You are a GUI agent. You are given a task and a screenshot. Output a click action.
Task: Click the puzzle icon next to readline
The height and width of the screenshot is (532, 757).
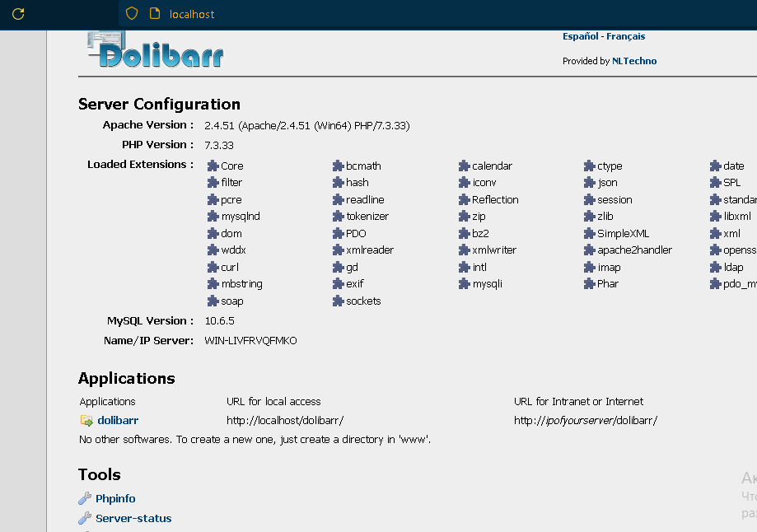(338, 200)
